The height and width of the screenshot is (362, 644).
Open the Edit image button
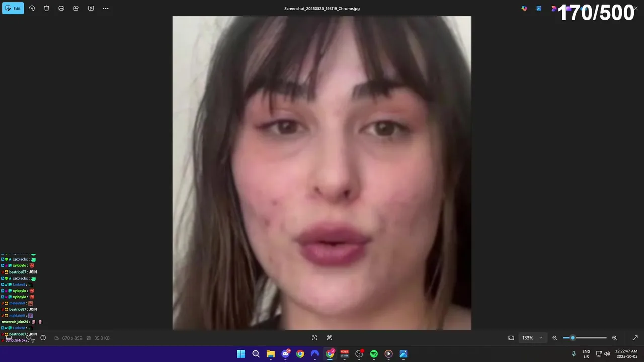point(13,8)
